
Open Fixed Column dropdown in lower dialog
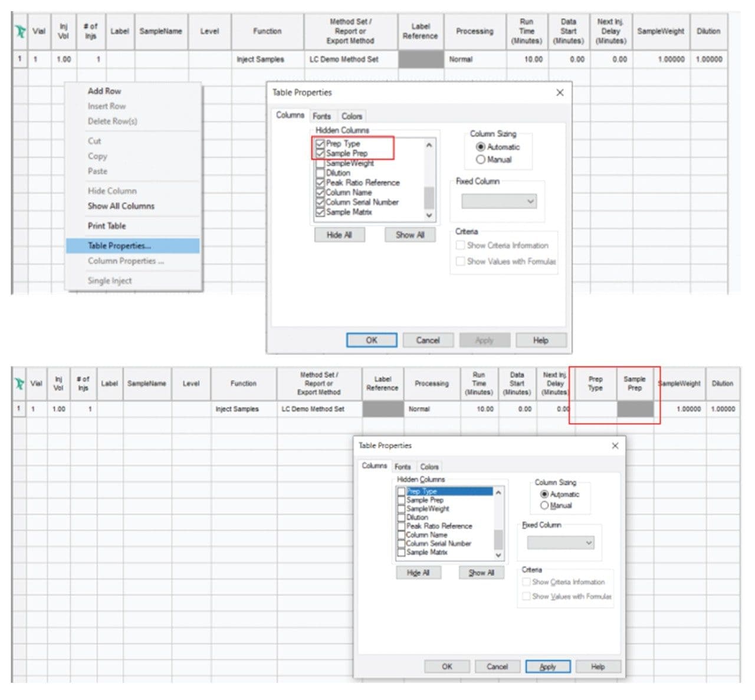pyautogui.click(x=560, y=543)
